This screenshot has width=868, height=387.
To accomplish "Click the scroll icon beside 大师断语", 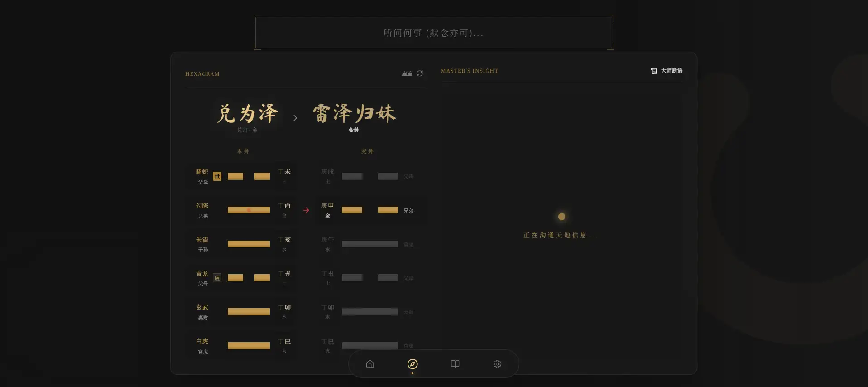I will [654, 71].
